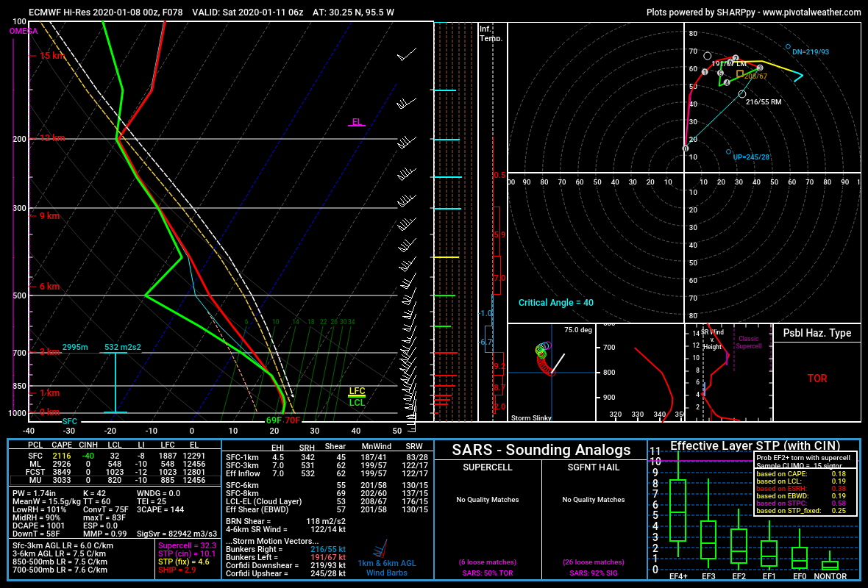Click the Storm Slinky panel label
868x588 pixels.
click(531, 417)
